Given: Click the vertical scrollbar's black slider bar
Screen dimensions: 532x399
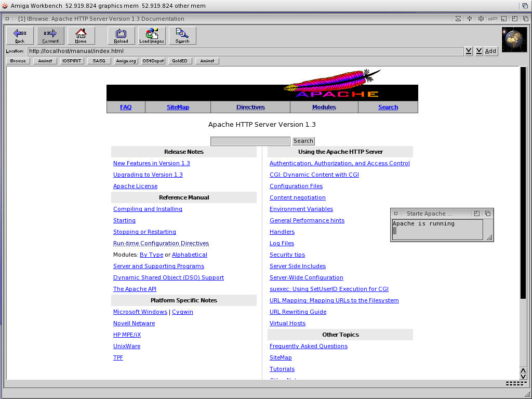Looking at the screenshot, I should click(x=523, y=182).
